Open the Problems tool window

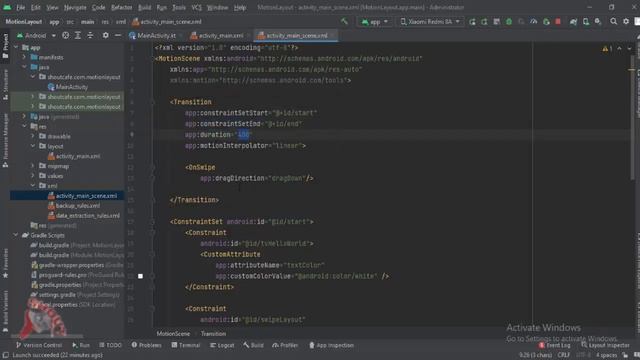pos(146,345)
